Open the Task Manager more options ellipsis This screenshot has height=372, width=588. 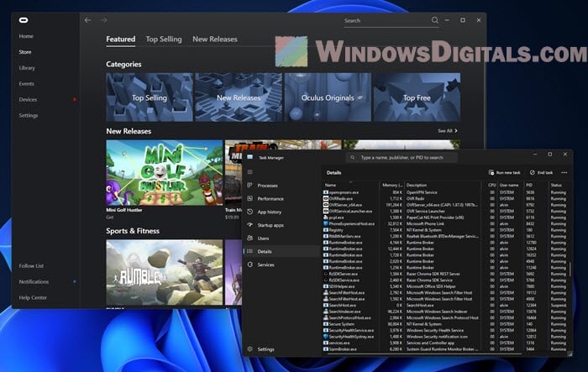coord(564,172)
